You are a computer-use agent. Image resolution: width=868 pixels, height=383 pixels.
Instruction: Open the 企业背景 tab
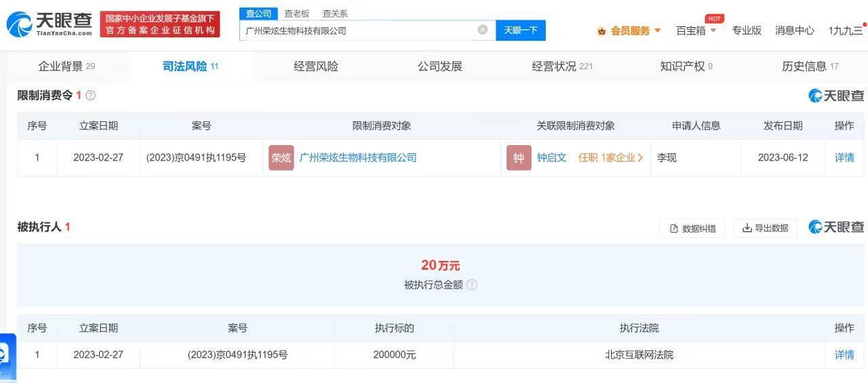click(66, 66)
